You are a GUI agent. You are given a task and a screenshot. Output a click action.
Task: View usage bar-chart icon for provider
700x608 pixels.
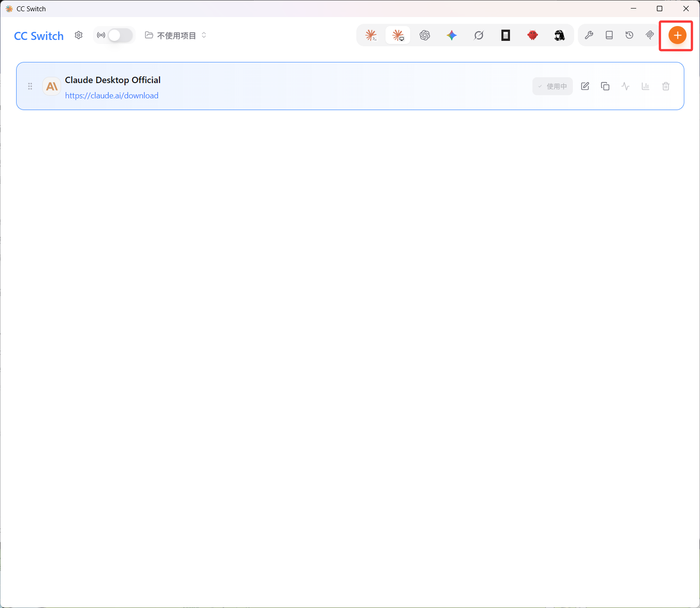[x=646, y=86]
